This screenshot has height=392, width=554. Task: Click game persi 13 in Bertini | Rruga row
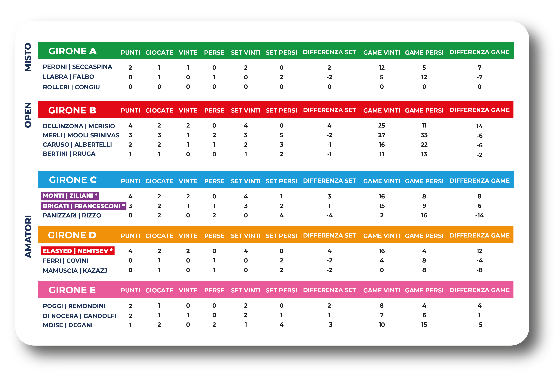(x=424, y=154)
